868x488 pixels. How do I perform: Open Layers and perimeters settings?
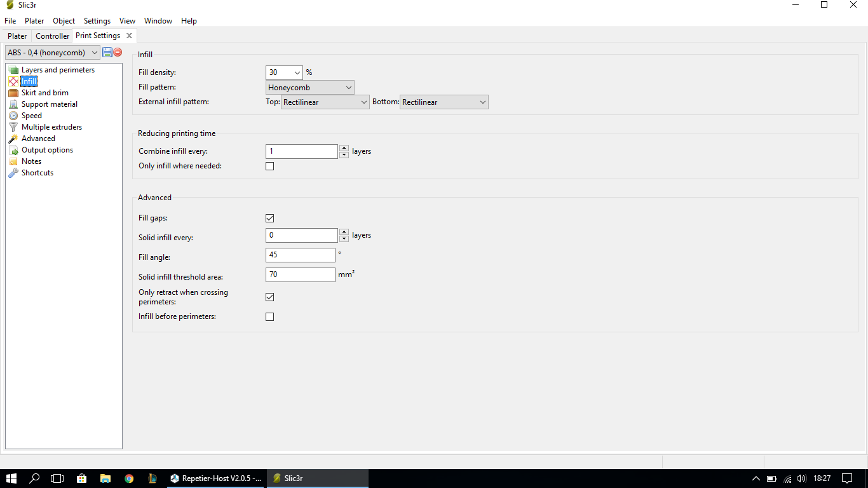(x=58, y=70)
